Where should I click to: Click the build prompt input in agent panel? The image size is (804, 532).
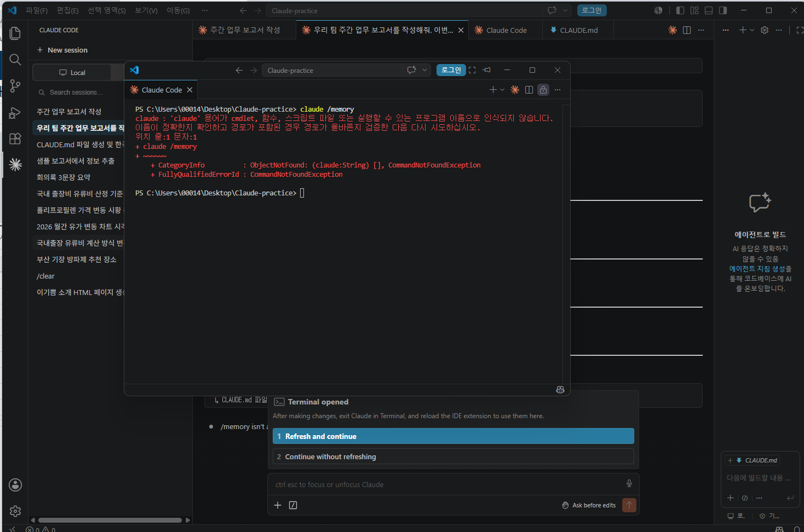tap(759, 478)
